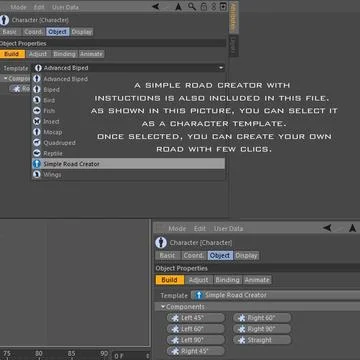Click the lock icon in top toolbar

point(203,7)
